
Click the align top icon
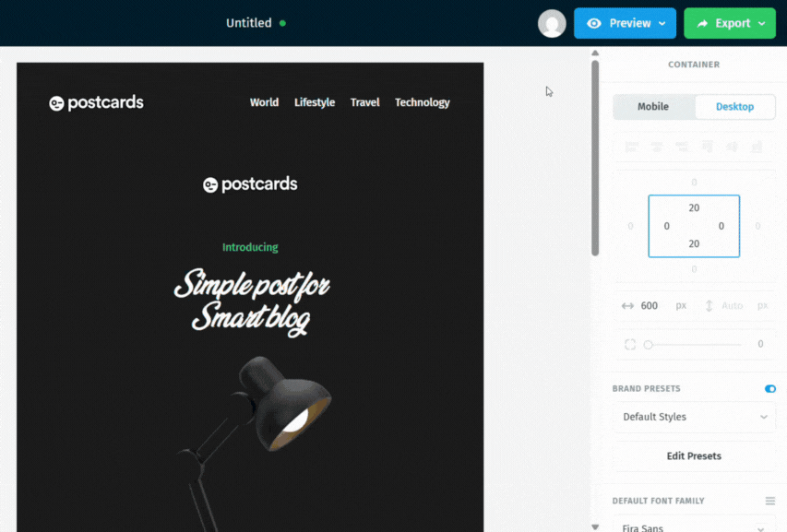coord(708,147)
